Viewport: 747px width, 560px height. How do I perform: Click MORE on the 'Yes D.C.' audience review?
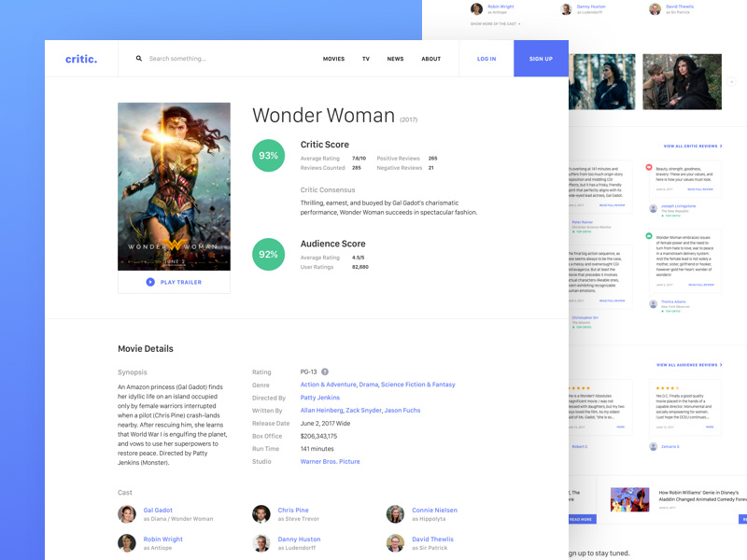click(x=710, y=427)
